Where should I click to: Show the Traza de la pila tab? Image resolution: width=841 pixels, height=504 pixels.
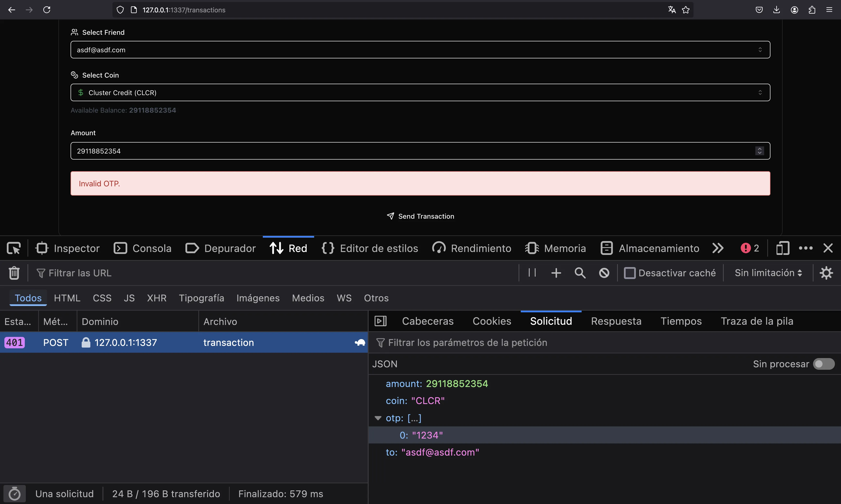tap(757, 321)
